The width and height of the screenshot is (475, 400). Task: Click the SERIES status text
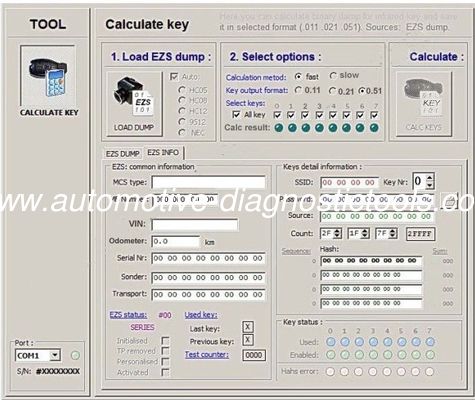(142, 327)
